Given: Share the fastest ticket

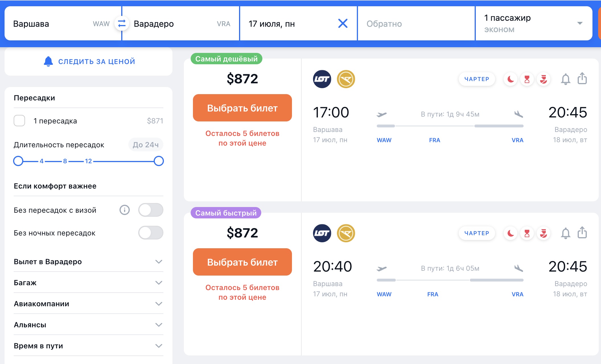Looking at the screenshot, I should (582, 233).
